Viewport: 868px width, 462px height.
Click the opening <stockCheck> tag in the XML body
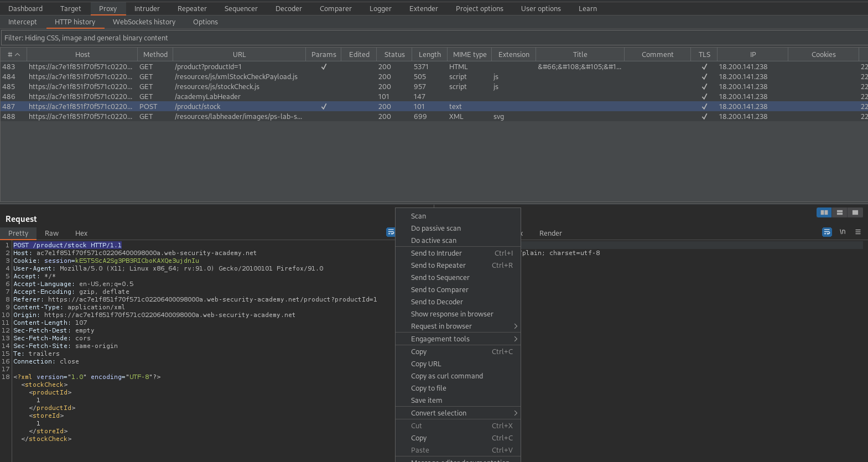[x=44, y=385]
